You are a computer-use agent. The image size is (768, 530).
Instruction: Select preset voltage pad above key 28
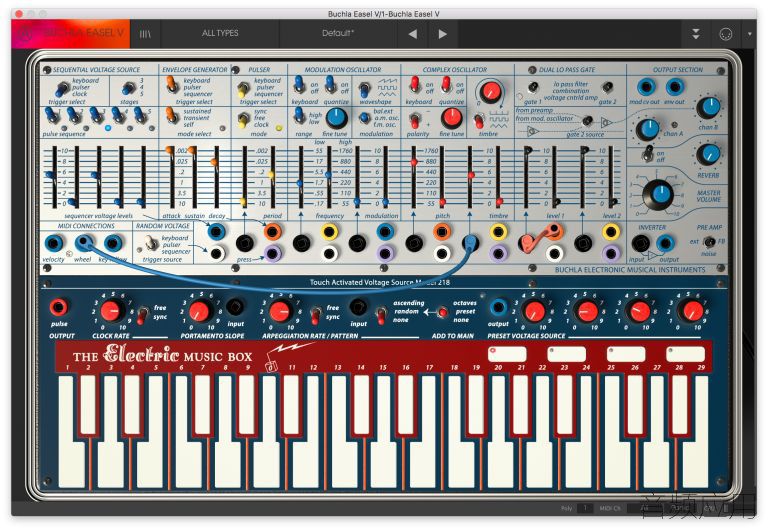(685, 354)
